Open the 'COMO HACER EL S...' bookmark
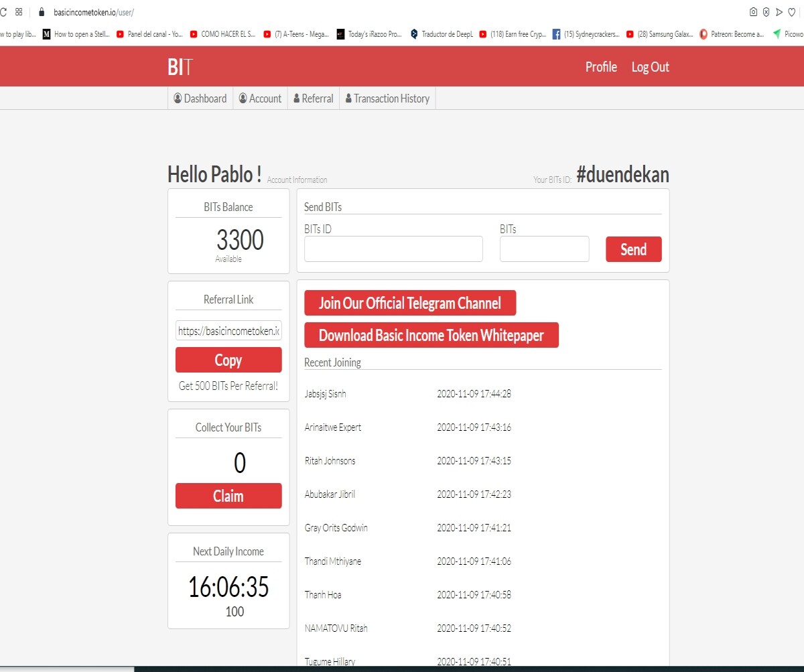Viewport: 804px width, 672px height. (222, 34)
